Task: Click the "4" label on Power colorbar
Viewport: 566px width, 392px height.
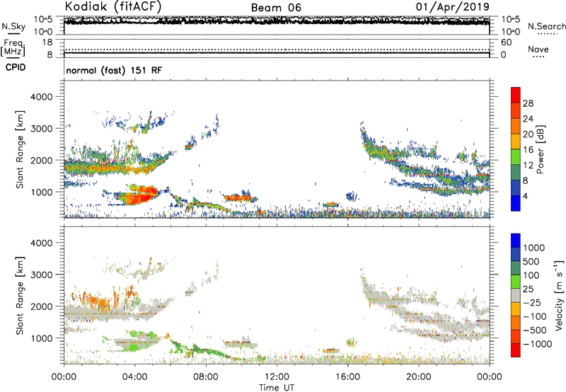Action: (525, 196)
